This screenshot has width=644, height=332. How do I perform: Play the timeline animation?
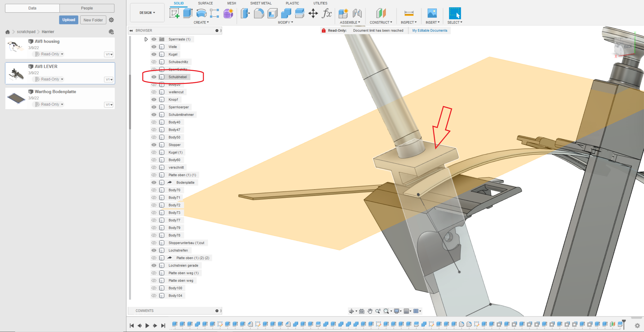click(x=147, y=325)
